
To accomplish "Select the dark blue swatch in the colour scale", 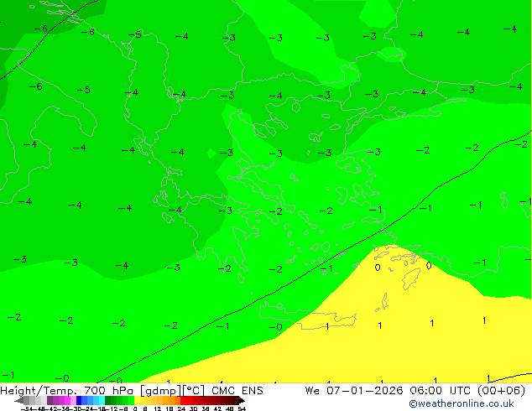I will point(79,400).
